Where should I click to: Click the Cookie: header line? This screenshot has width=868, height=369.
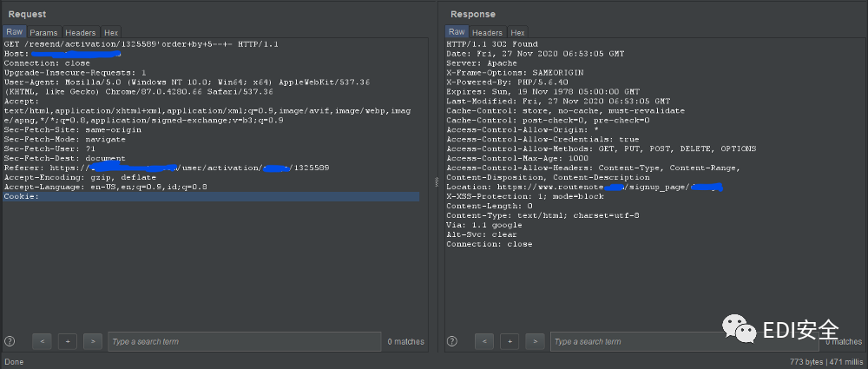(x=211, y=197)
